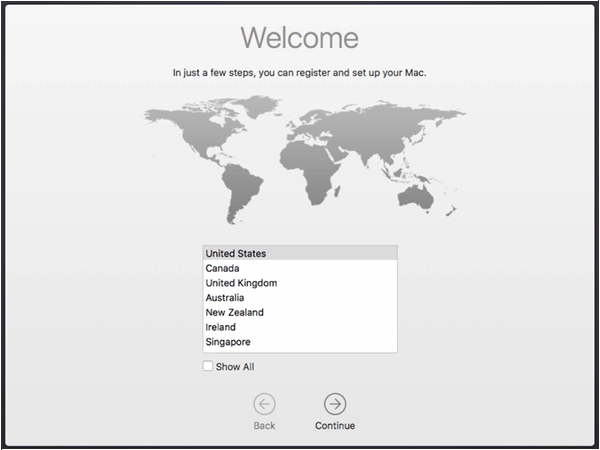Click the Back text label
Screen dimensions: 600x450
tap(264, 426)
